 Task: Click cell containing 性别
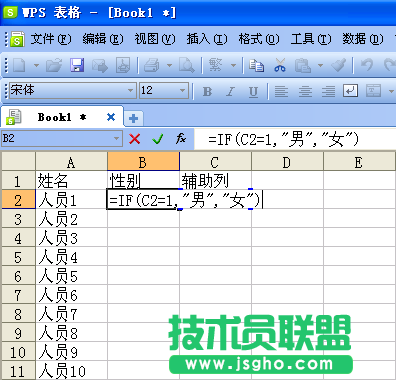coord(143,181)
